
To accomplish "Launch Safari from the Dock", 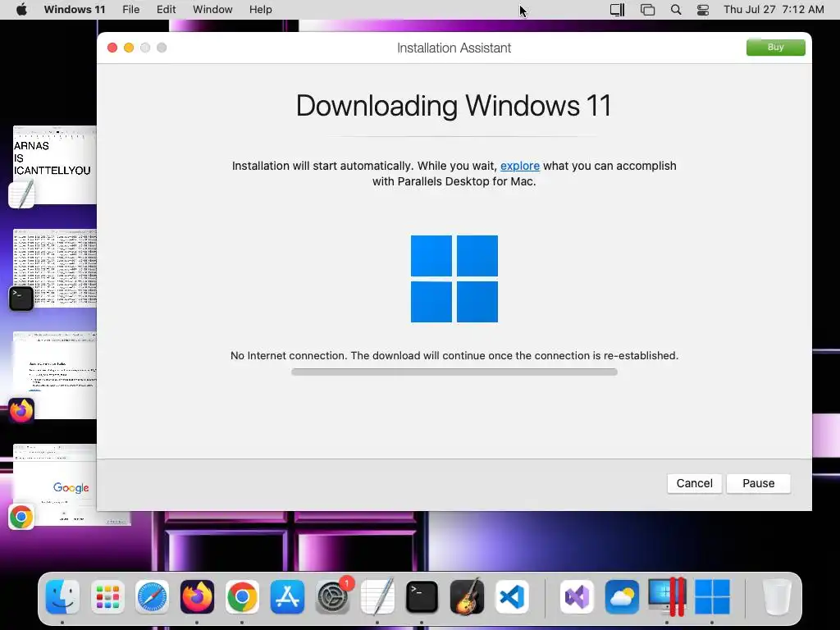I will [x=152, y=597].
